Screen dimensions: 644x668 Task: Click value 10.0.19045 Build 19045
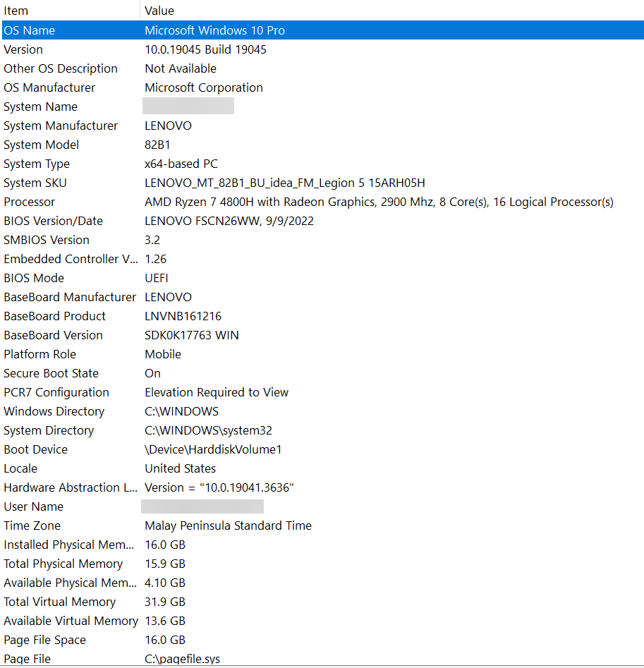(x=205, y=50)
